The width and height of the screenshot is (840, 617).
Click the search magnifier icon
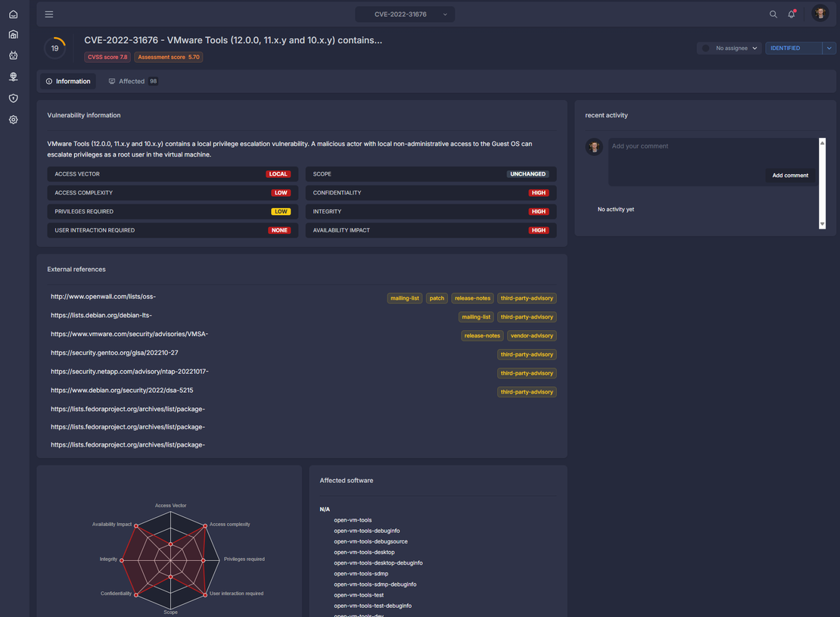click(773, 14)
